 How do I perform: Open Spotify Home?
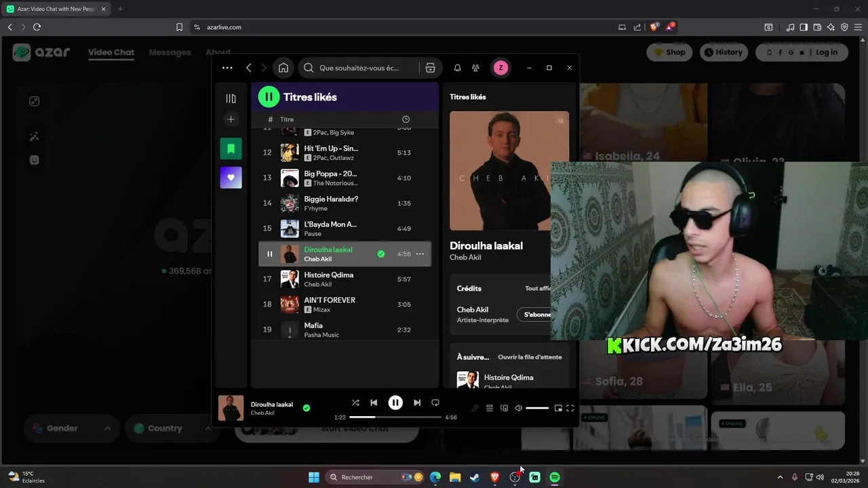(x=283, y=68)
